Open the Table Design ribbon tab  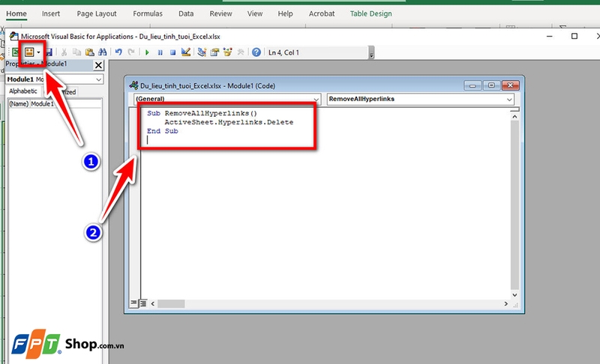370,13
